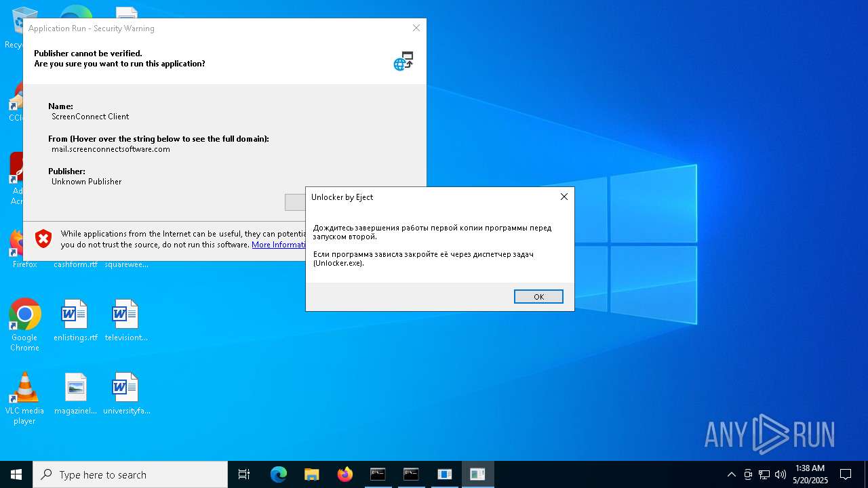
Task: Select the ScreenConnect Client name text
Action: click(x=90, y=117)
